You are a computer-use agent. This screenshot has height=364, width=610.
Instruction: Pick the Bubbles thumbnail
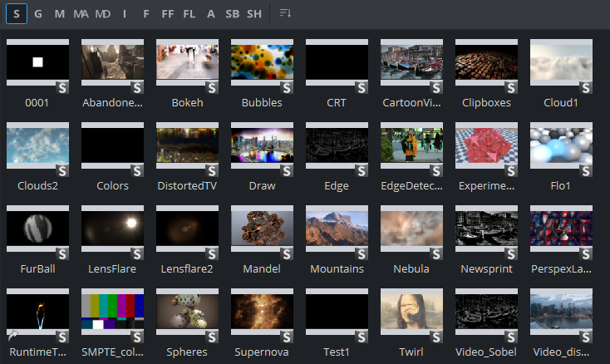pos(262,63)
